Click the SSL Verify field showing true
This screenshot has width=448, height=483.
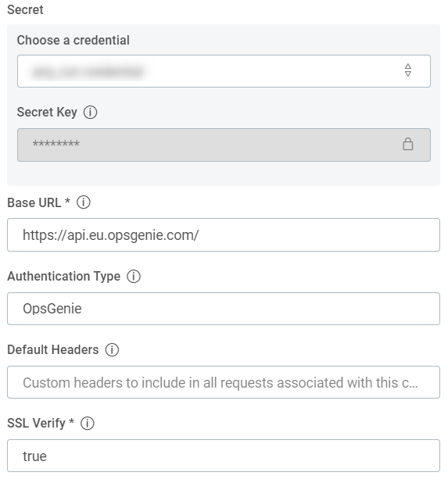click(224, 456)
